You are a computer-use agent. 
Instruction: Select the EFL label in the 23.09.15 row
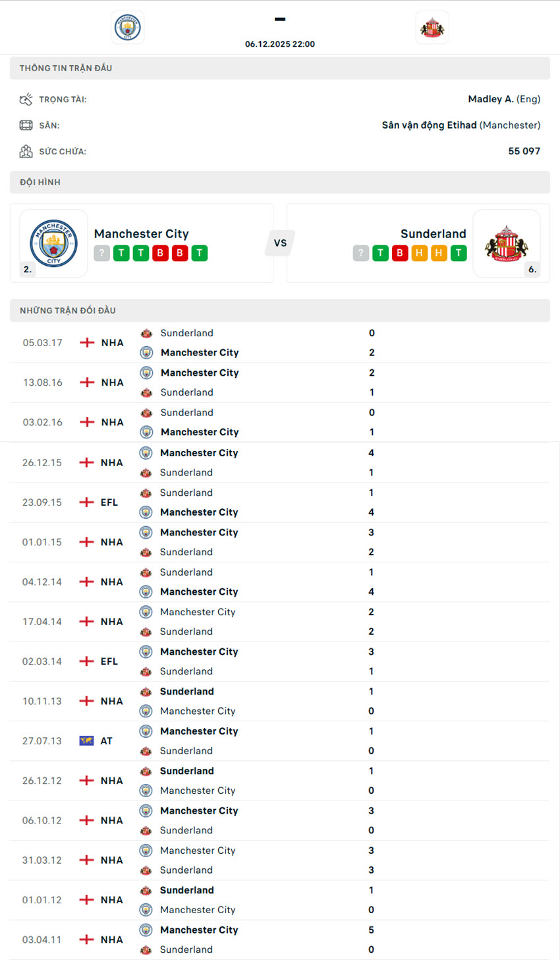click(x=109, y=502)
